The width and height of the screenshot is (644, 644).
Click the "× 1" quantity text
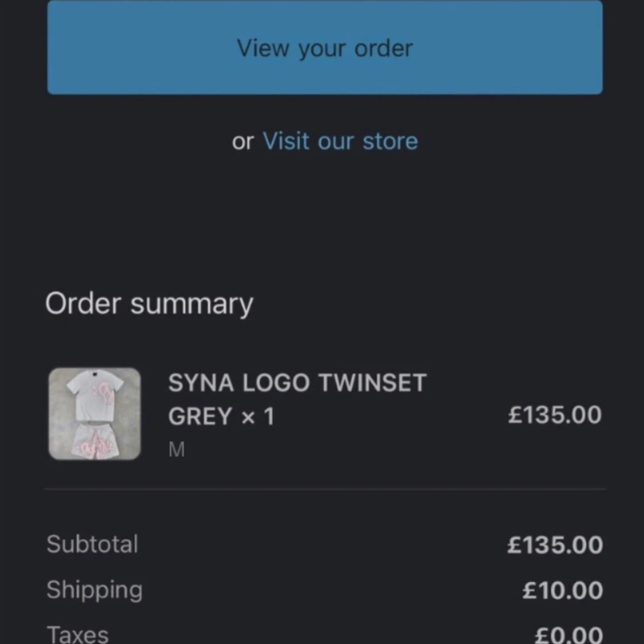258,417
